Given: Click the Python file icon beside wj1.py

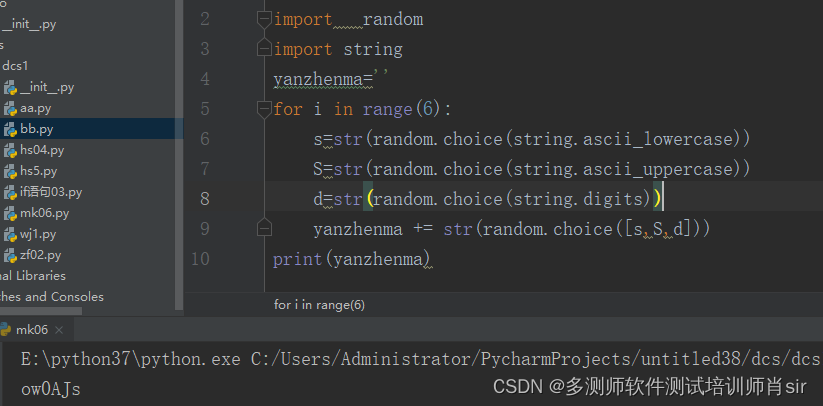Looking at the screenshot, I should 10,235.
